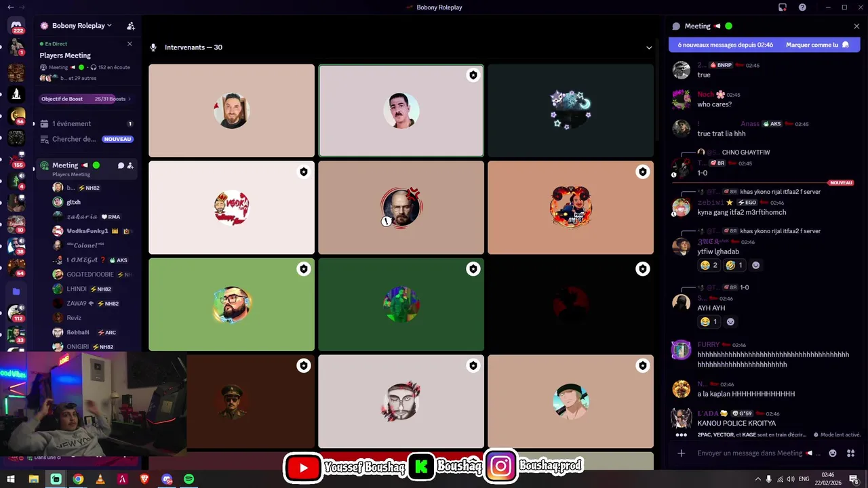Click username zebiwi in chat
Screen dimensions: 868x488
click(710, 203)
